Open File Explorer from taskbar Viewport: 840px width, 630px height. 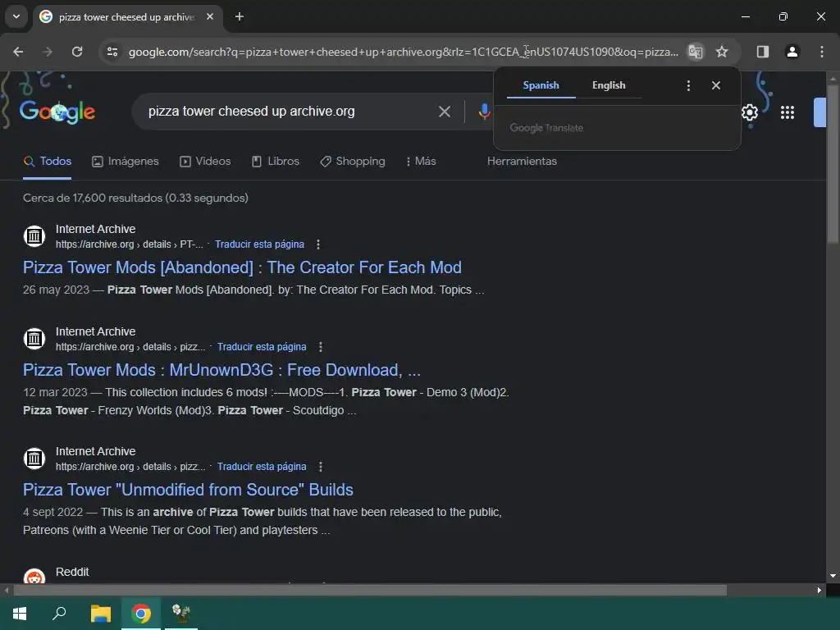[100, 614]
